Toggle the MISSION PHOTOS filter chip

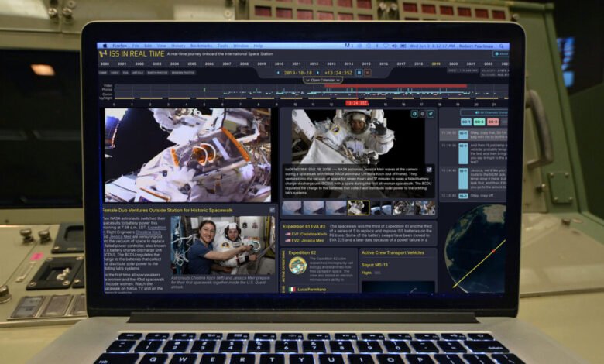(183, 73)
